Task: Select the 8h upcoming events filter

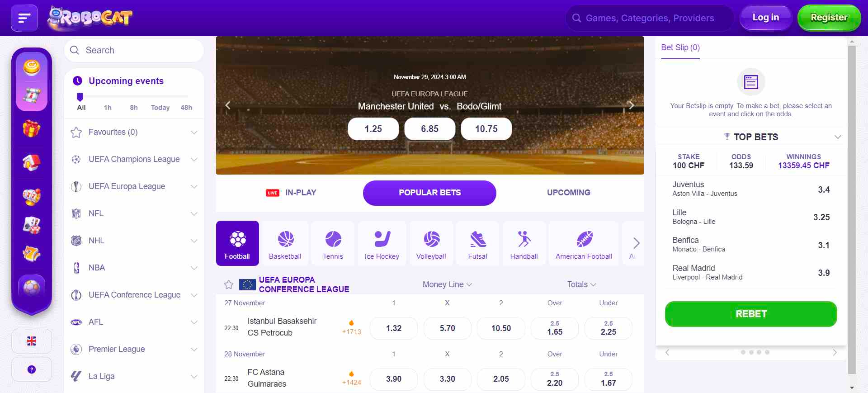Action: pos(134,108)
